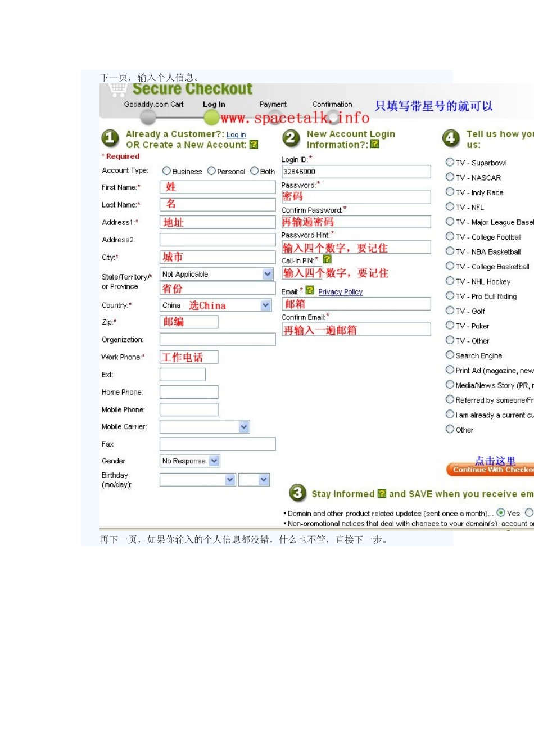Click the Work Phone input field
This screenshot has height=756, width=534.
189,357
